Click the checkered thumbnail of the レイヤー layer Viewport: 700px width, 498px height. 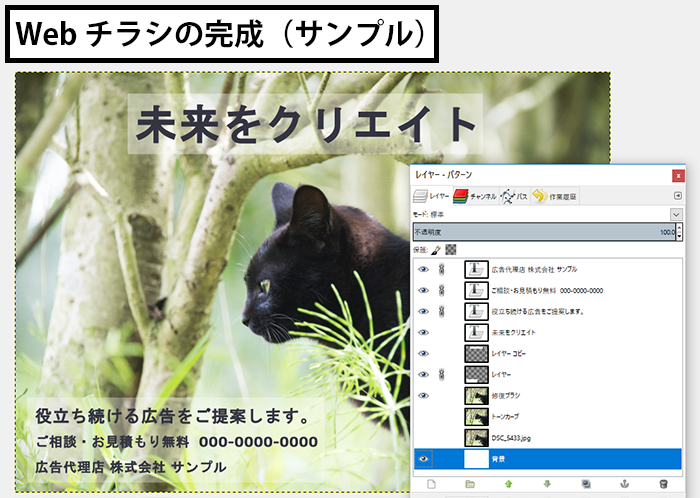(476, 374)
